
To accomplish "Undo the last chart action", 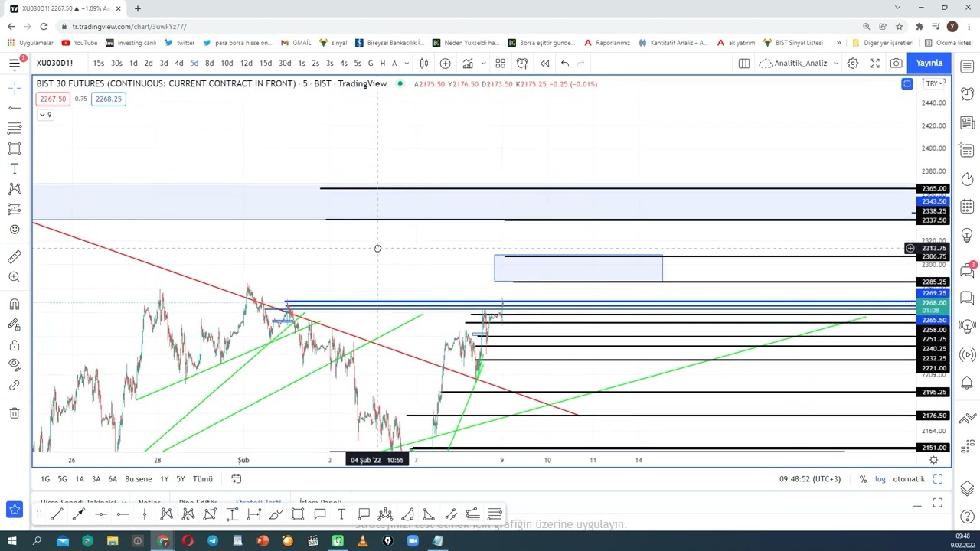I will (x=565, y=63).
